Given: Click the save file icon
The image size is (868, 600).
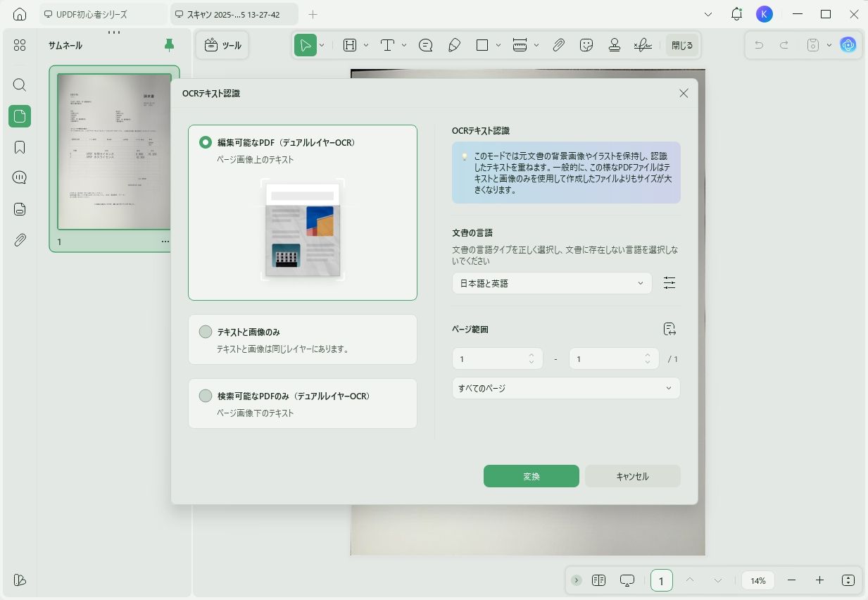Looking at the screenshot, I should [x=813, y=45].
